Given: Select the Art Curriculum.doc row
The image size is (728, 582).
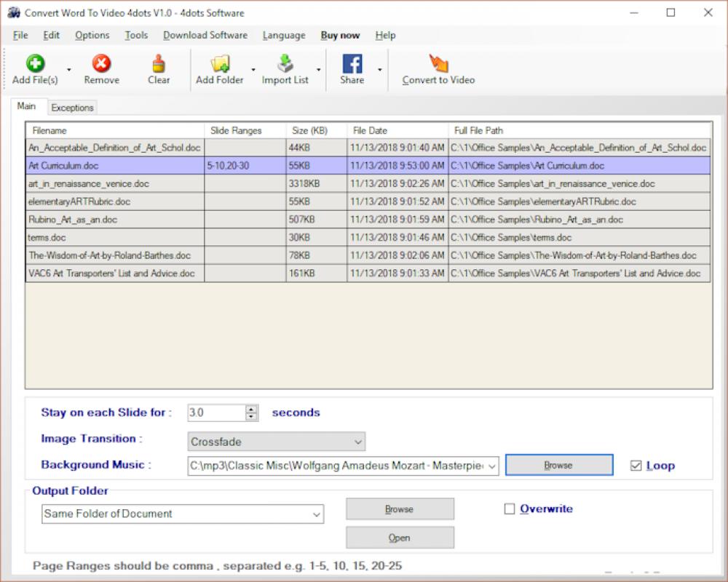Looking at the screenshot, I should coord(116,165).
